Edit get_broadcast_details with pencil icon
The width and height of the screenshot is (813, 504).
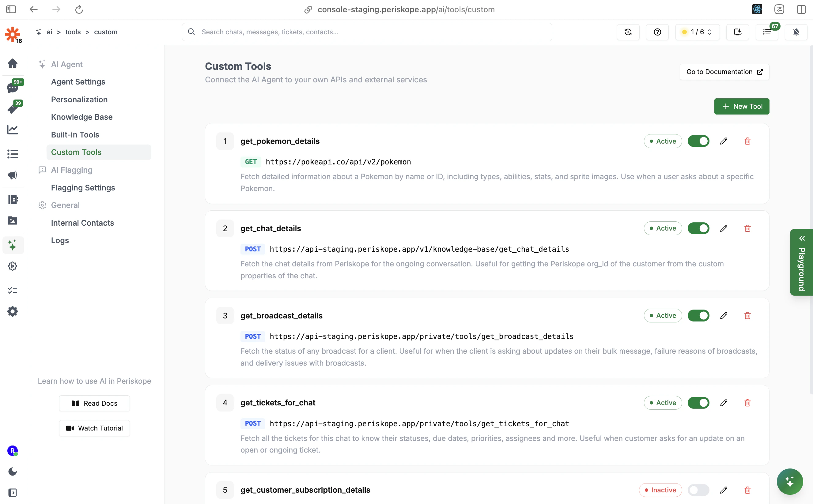point(724,316)
